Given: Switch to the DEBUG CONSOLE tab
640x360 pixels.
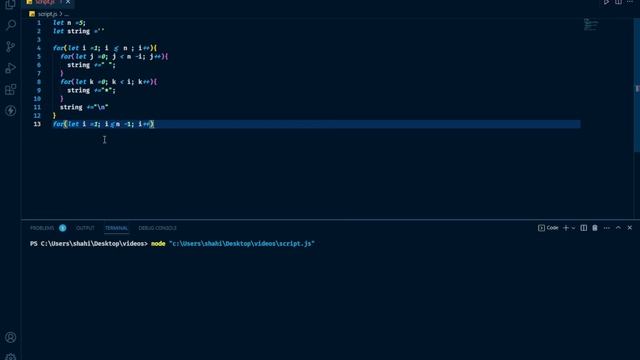Looking at the screenshot, I should coord(158,228).
